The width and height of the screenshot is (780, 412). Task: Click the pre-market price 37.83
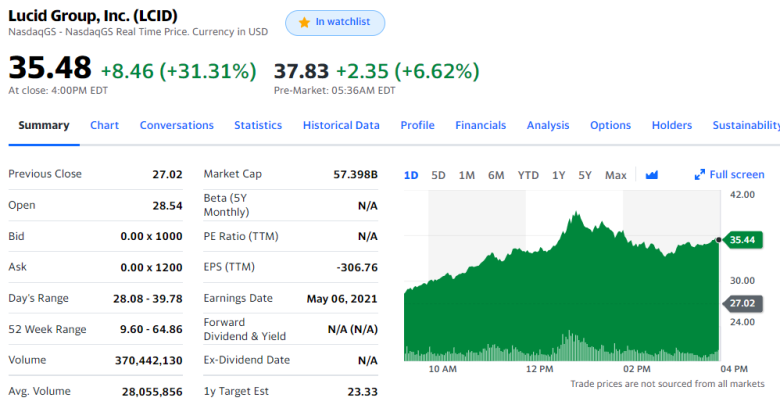pyautogui.click(x=301, y=71)
